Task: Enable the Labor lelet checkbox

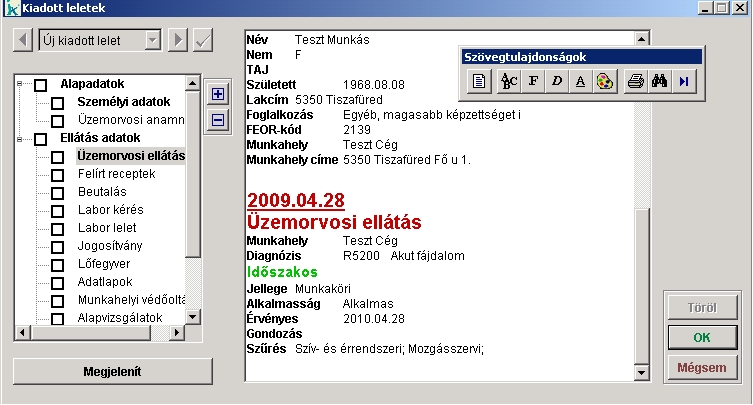Action: (x=58, y=229)
